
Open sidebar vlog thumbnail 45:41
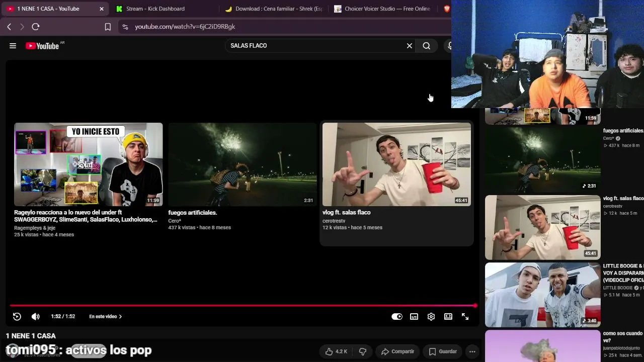point(543,227)
